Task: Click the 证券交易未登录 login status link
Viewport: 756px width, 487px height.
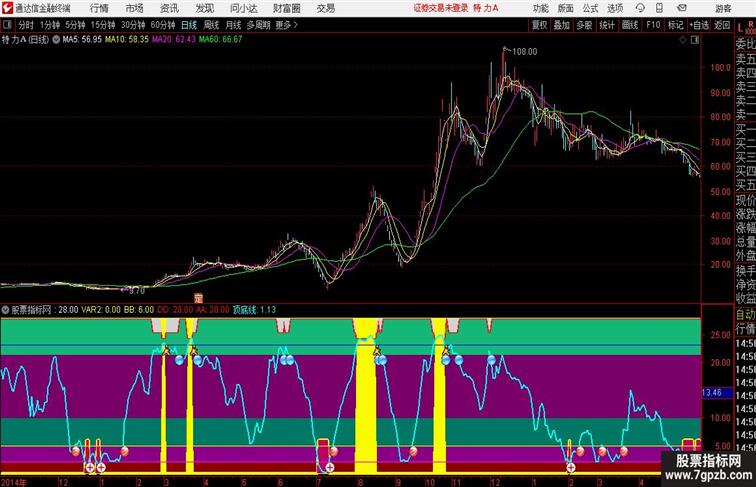Action: click(x=441, y=8)
